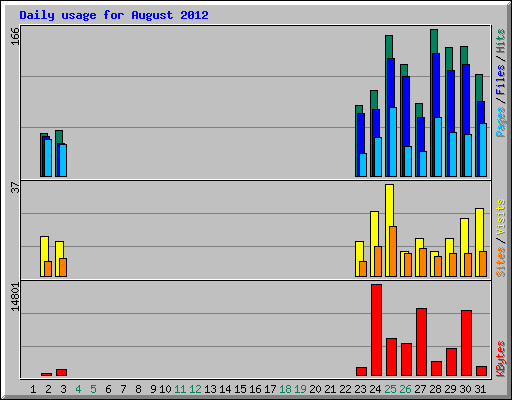Select the orange Sites bar for day 3
The image size is (512, 400).
(63, 267)
